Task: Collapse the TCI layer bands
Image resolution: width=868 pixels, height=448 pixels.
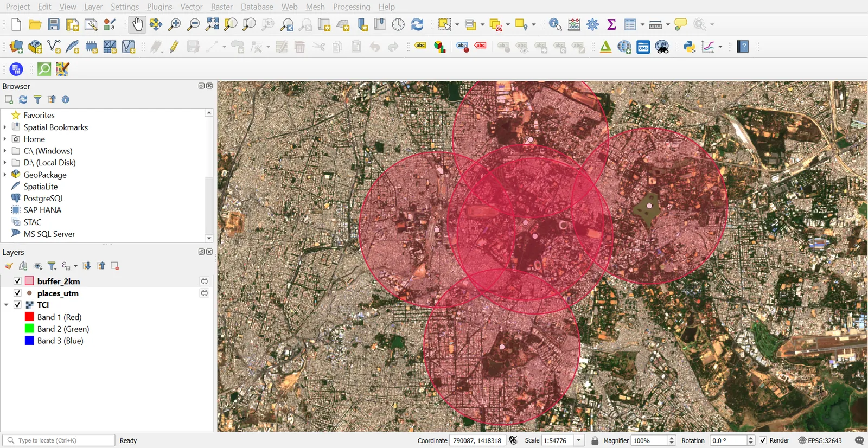Action: point(6,305)
